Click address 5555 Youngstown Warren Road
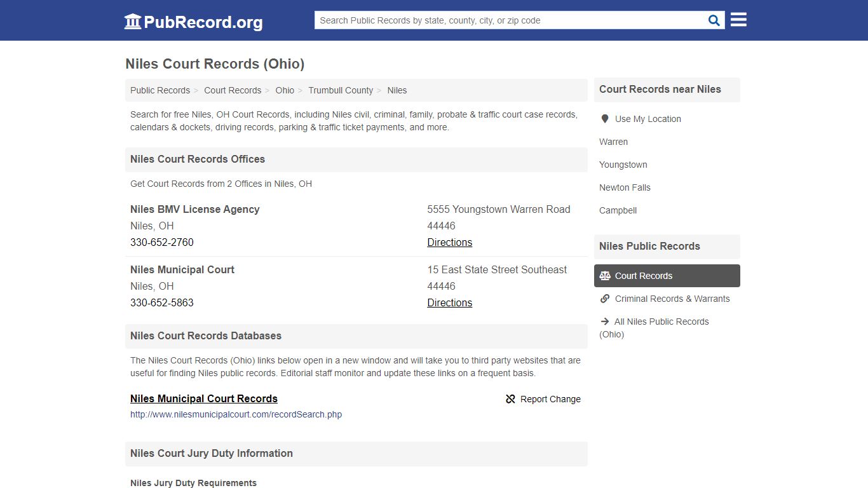The height and width of the screenshot is (488, 868). pos(499,209)
